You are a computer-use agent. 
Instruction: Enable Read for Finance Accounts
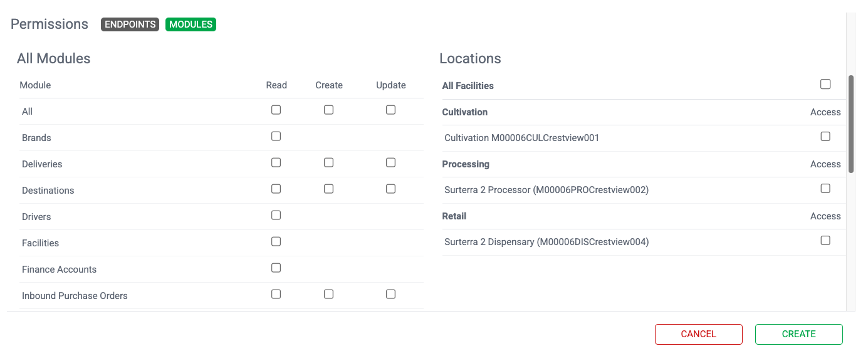click(276, 268)
